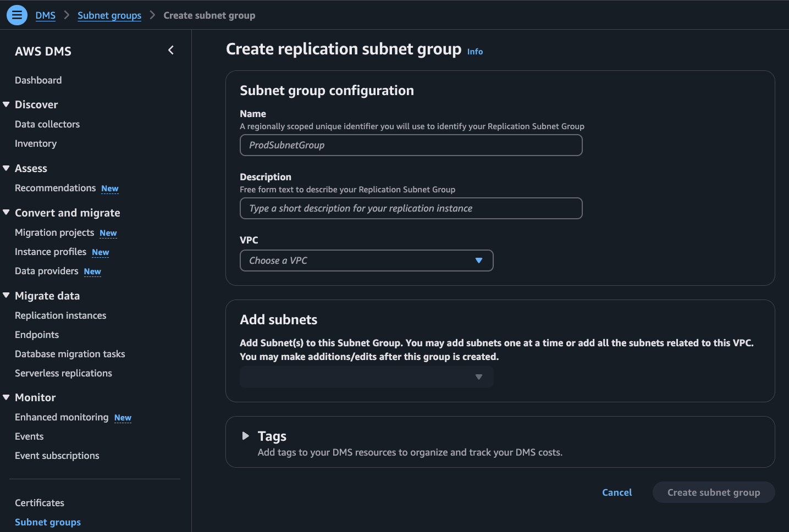The image size is (789, 532).
Task: Select Certificates in the sidebar
Action: click(x=40, y=503)
